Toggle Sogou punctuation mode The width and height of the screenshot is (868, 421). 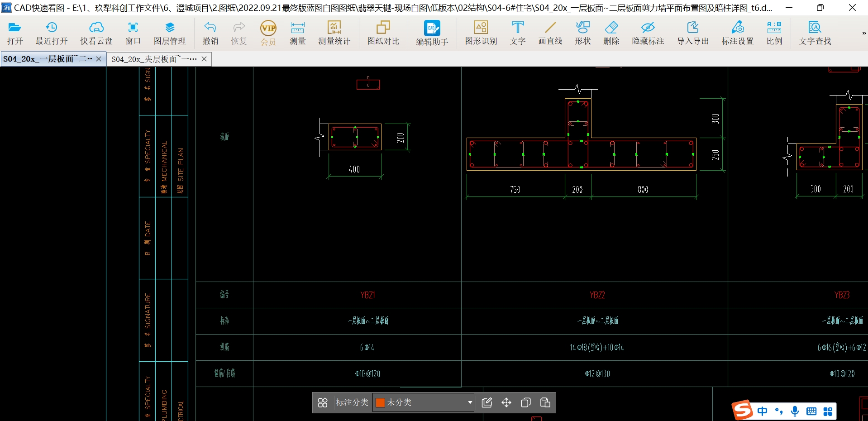779,411
